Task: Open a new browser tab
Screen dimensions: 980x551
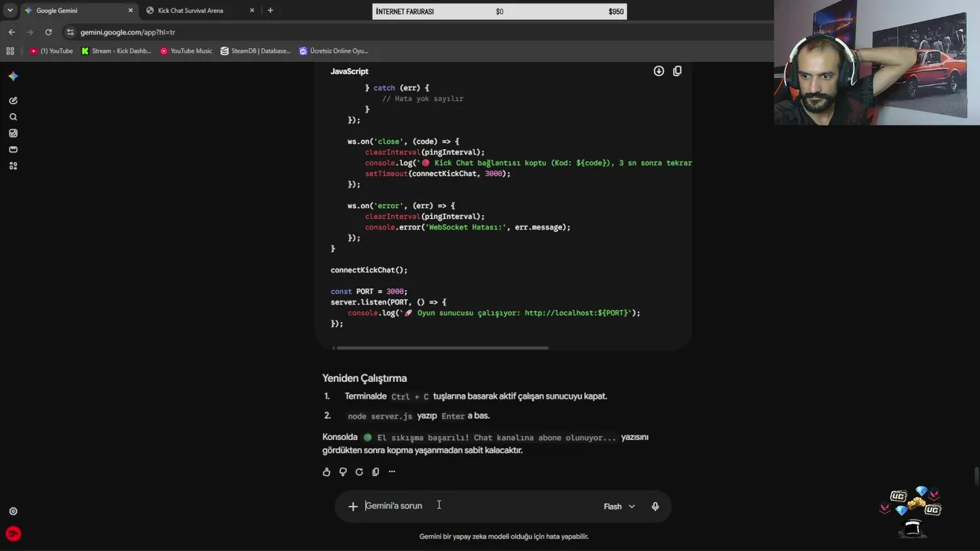Action: [270, 11]
